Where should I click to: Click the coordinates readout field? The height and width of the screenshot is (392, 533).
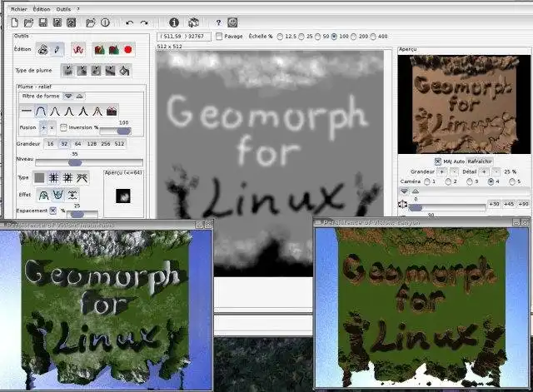(184, 37)
